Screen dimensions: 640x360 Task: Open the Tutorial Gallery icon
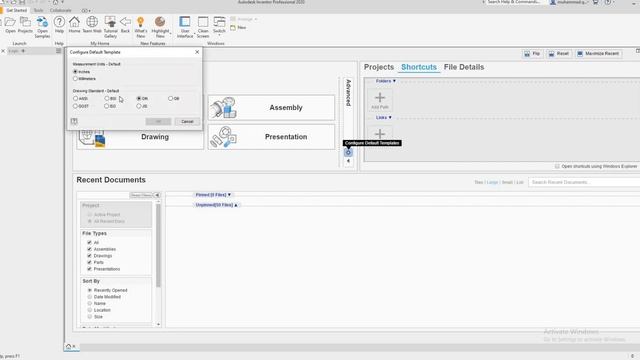(110, 22)
